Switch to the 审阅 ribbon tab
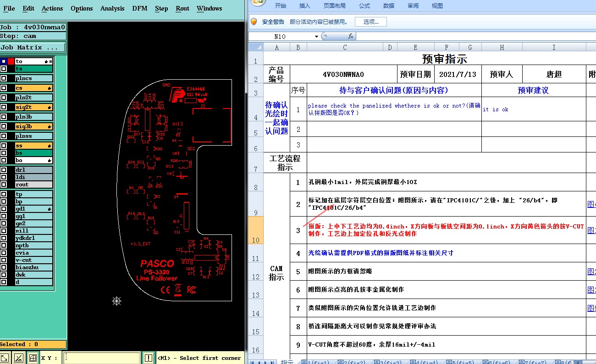 [x=413, y=6]
